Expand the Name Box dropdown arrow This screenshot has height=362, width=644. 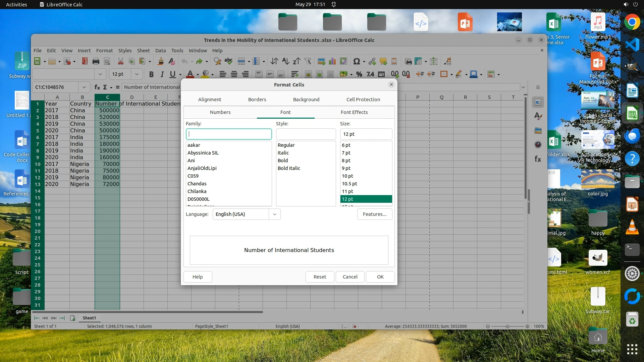tap(84, 87)
